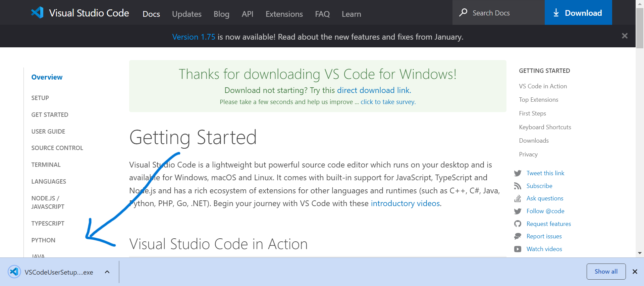Open the Extensions menu in top navigation

coord(284,14)
